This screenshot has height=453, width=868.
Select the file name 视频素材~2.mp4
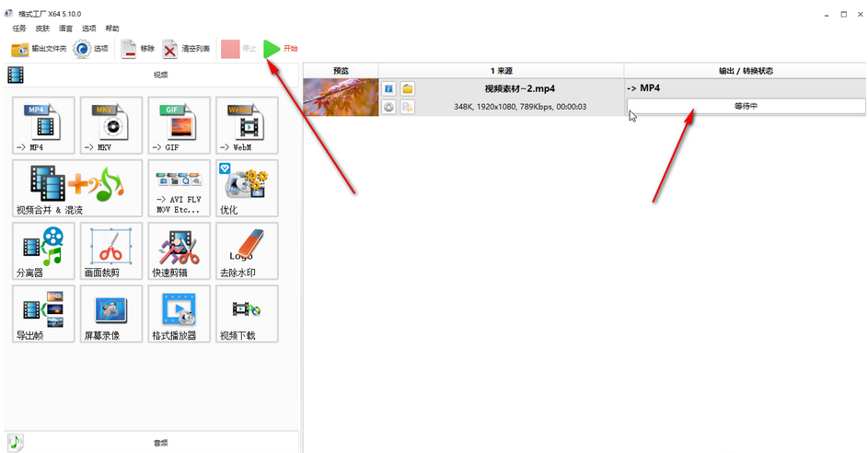[x=520, y=88]
